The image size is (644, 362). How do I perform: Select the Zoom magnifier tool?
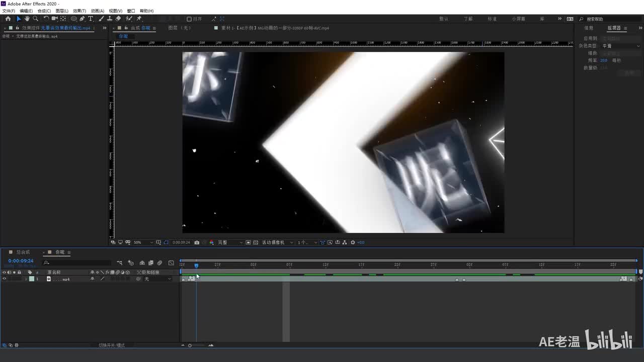(35, 19)
